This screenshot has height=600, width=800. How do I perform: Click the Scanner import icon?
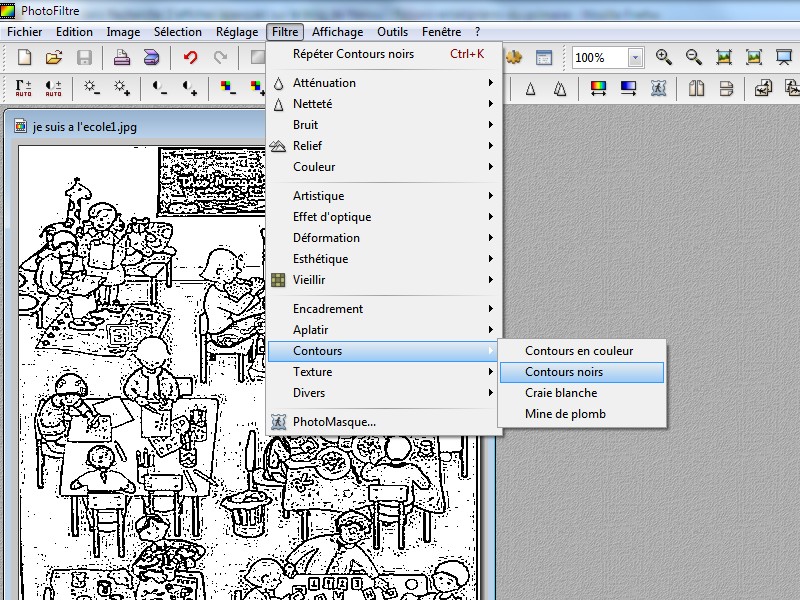[151, 58]
